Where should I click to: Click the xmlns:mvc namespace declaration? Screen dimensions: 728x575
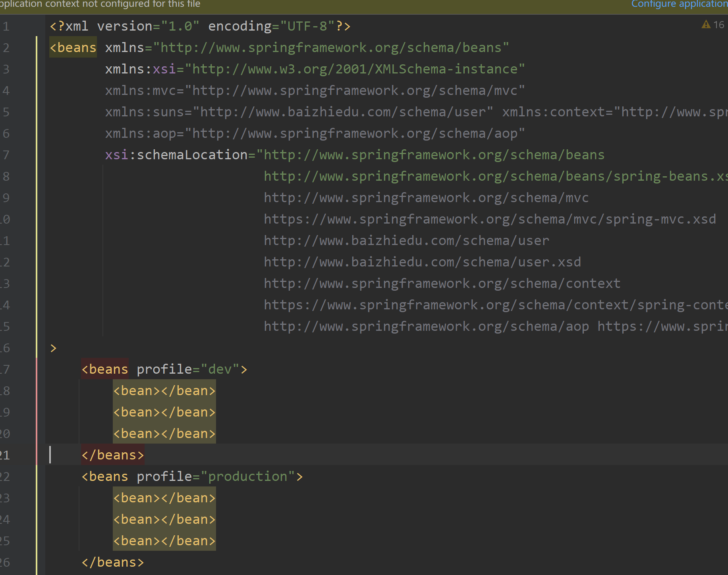coord(315,91)
